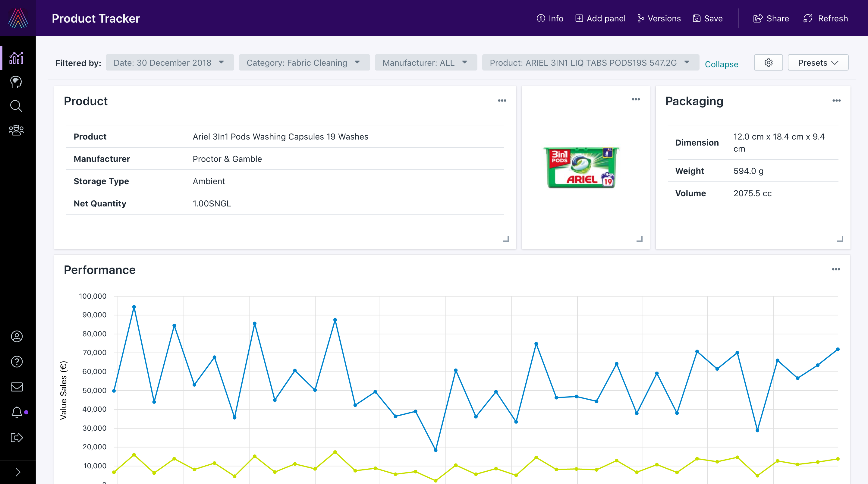Open the user profile icon in the sidebar
This screenshot has height=484, width=868.
16,336
